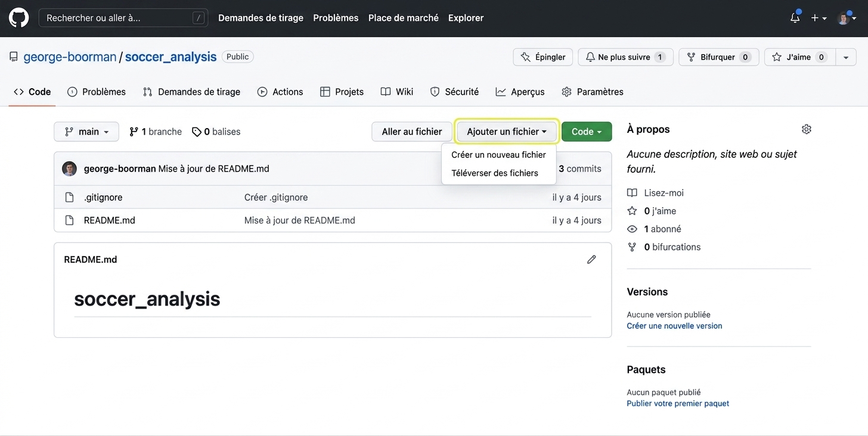The height and width of the screenshot is (436, 868).
Task: Pin the repository with Épingler
Action: point(543,57)
